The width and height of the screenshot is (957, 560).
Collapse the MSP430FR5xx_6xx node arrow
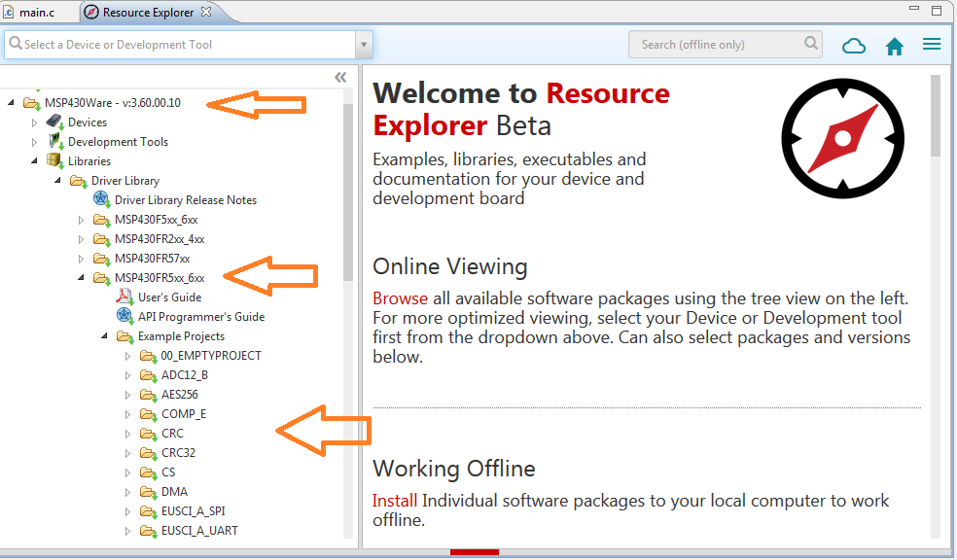(x=81, y=277)
